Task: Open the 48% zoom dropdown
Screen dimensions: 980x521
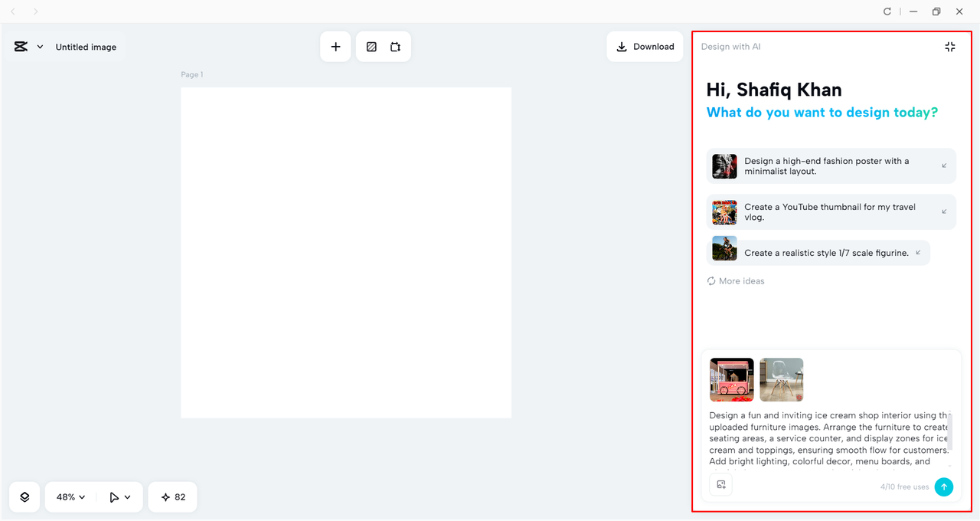Action: (70, 497)
